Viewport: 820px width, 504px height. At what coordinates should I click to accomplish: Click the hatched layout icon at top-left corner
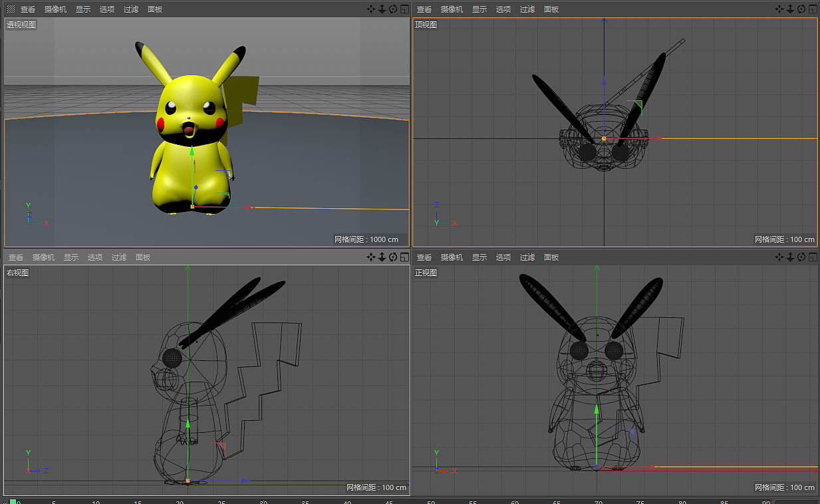tap(9, 9)
